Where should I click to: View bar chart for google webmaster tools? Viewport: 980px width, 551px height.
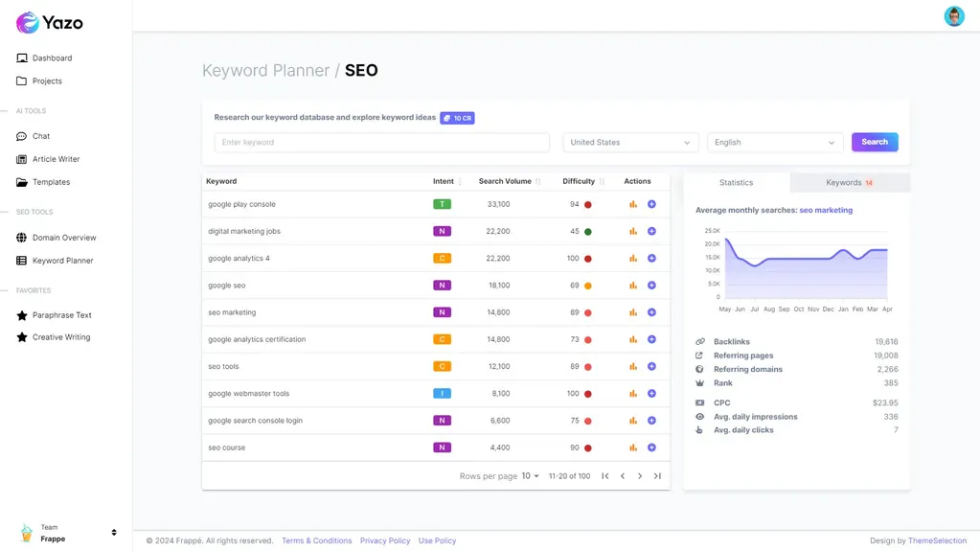click(x=633, y=394)
